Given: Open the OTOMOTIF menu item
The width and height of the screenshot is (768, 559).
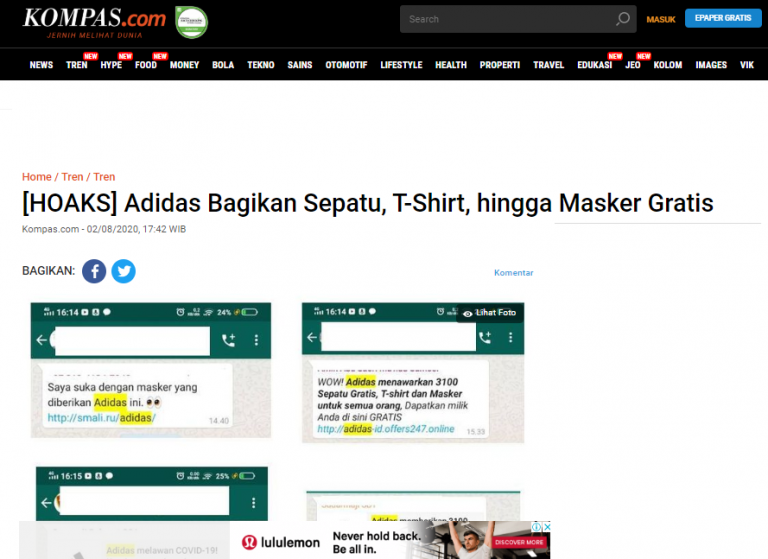Looking at the screenshot, I should 346,65.
